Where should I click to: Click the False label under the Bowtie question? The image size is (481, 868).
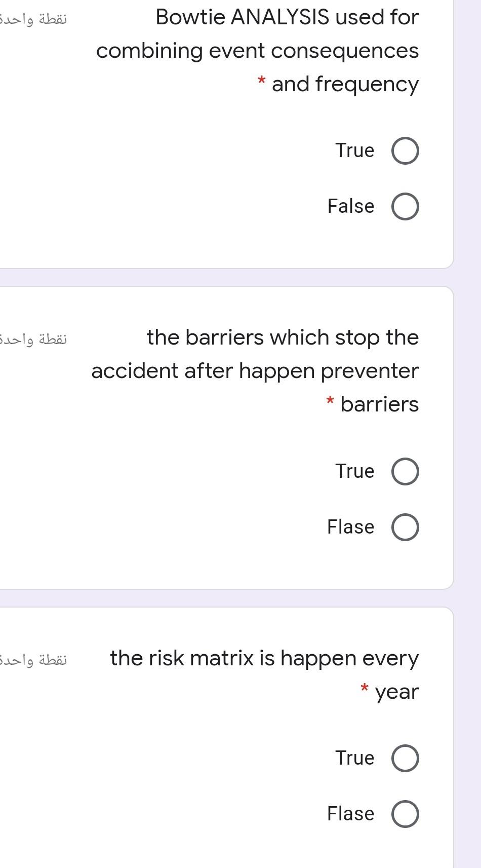tap(350, 206)
